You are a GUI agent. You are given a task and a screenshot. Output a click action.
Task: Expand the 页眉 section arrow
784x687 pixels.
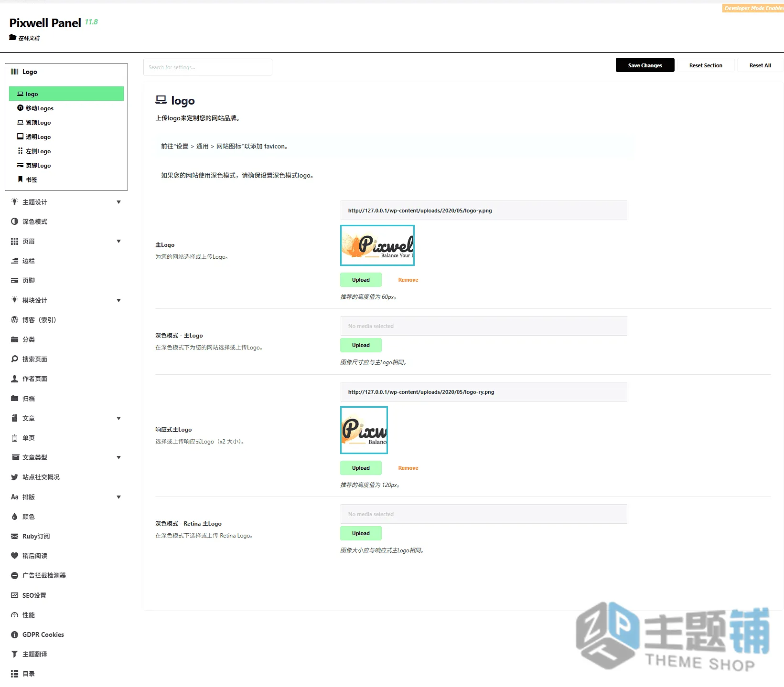pyautogui.click(x=118, y=241)
